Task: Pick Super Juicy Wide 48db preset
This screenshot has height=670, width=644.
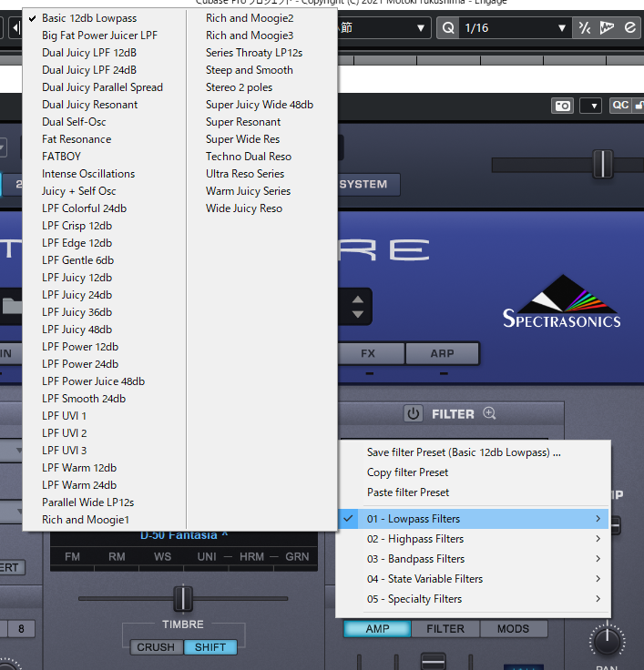Action: [x=260, y=105]
